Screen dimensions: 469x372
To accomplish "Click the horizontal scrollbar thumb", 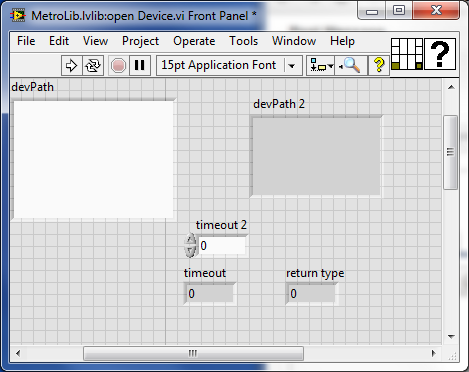I will [x=193, y=353].
